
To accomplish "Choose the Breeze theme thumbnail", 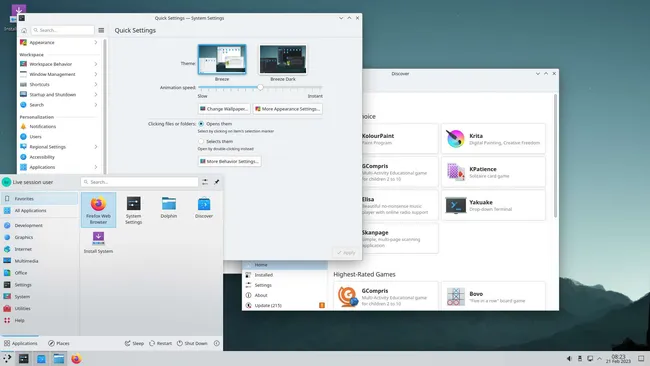I will click(x=222, y=59).
